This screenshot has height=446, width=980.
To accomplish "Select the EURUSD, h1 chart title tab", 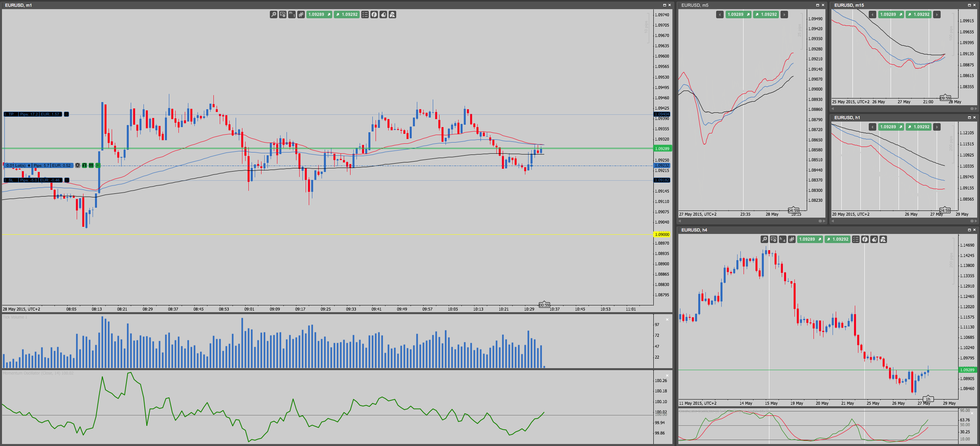I will 847,118.
